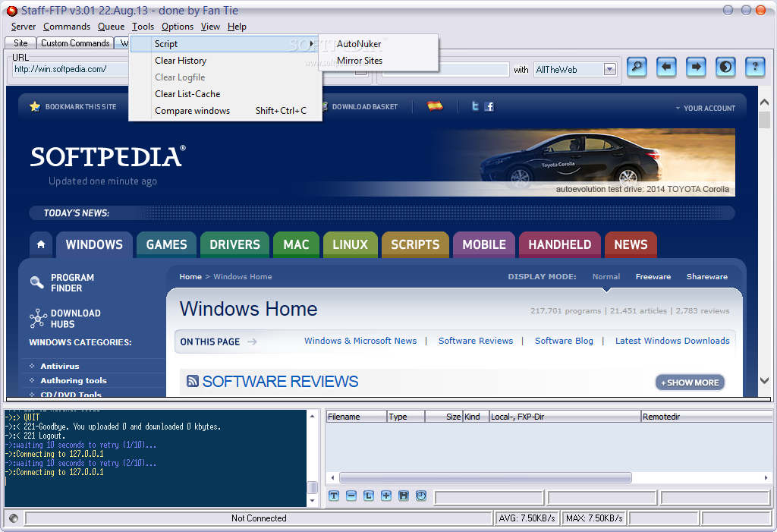The image size is (777, 532).
Task: Open the Queue menu
Action: (111, 27)
